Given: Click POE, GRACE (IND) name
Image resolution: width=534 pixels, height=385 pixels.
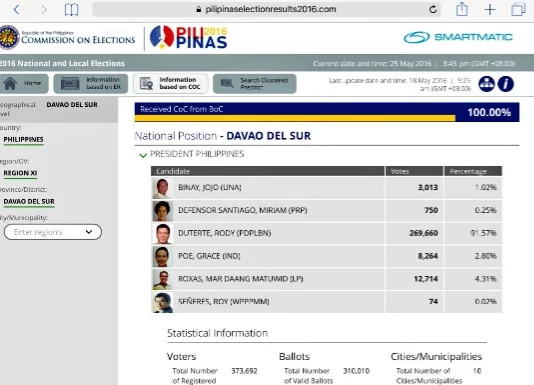Looking at the screenshot, I should [x=209, y=256].
